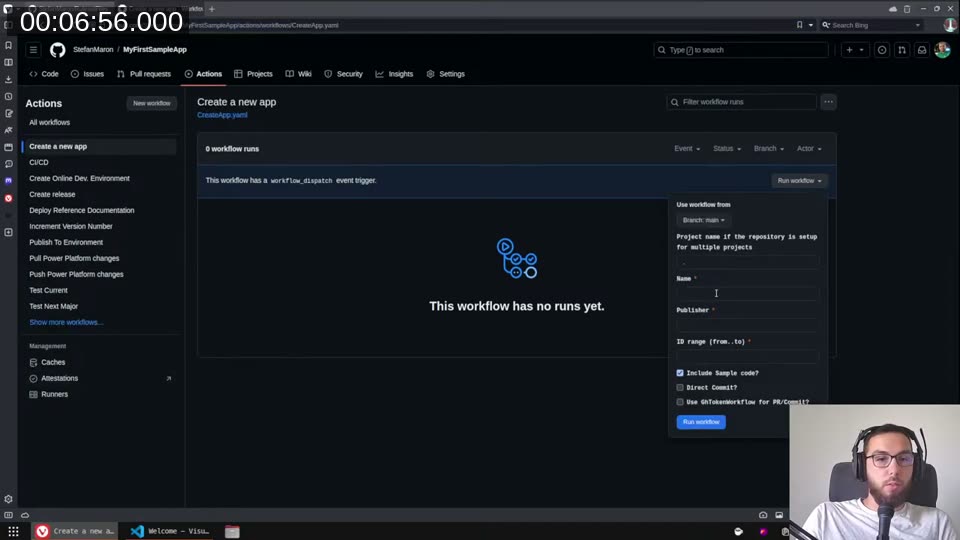Click the Type / to search box
This screenshot has height=540, width=960.
pos(741,50)
